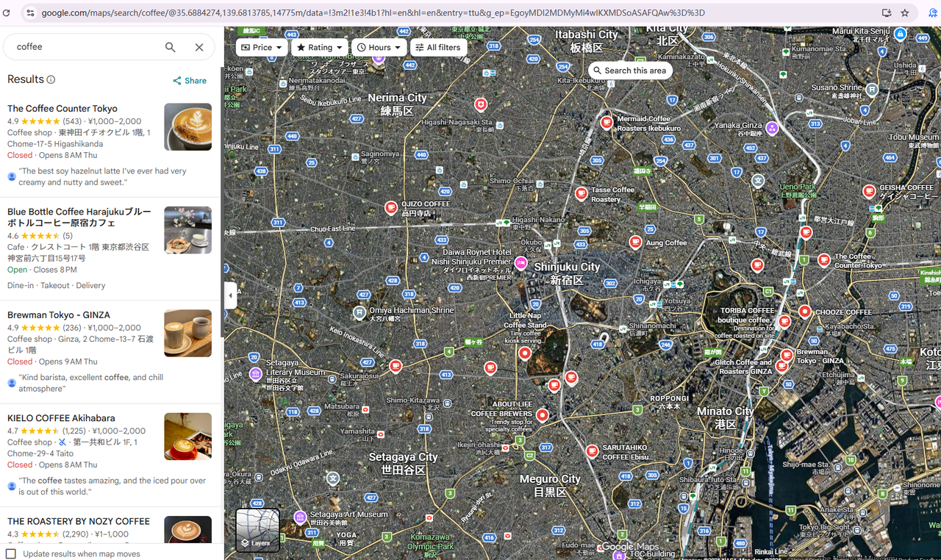Viewport: 941px width, 560px height.
Task: Select Little Nap Coffee Stand pin
Action: pos(525,353)
